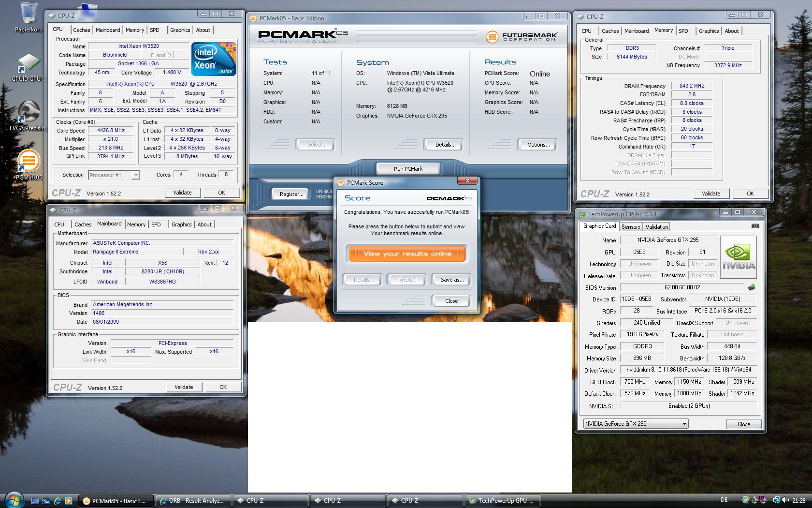Click the Futuremark Corporation logo in PCMark05

[x=521, y=36]
